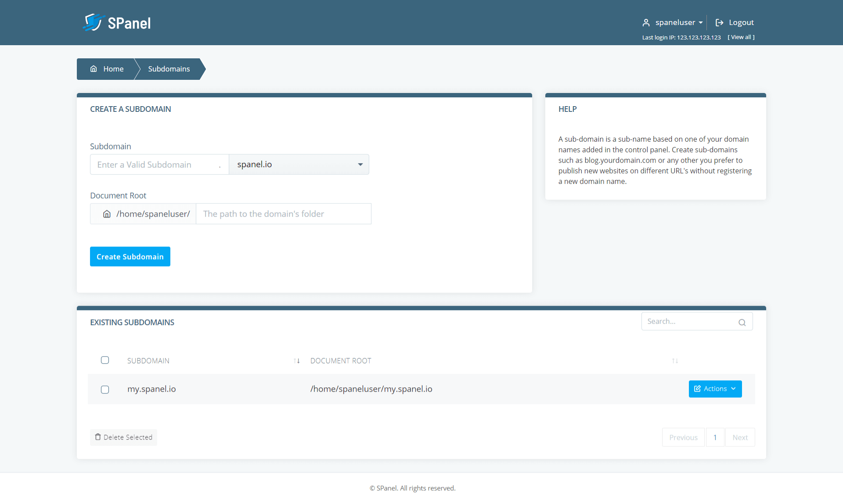Click the Delete Selected button
Image resolution: width=843 pixels, height=504 pixels.
(123, 437)
